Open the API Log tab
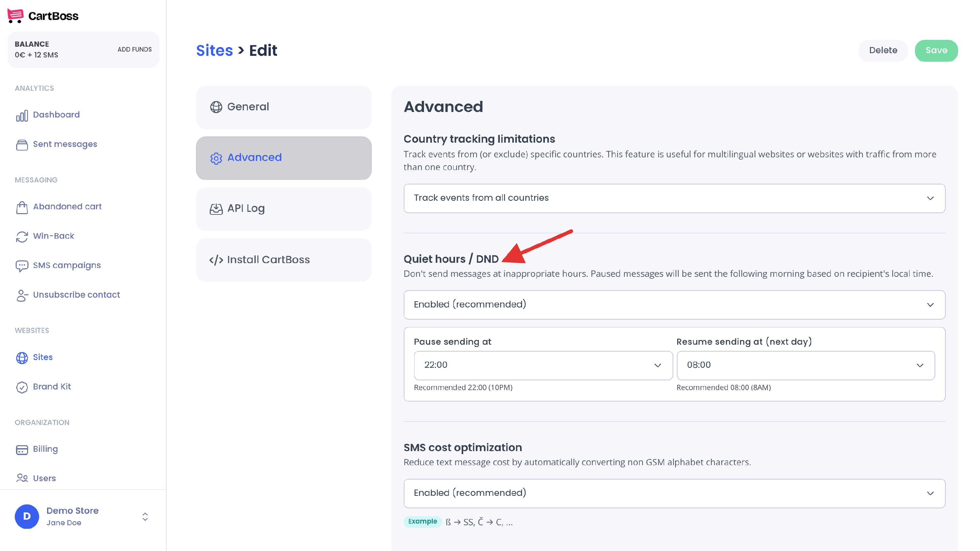The image size is (980, 551). click(x=284, y=209)
